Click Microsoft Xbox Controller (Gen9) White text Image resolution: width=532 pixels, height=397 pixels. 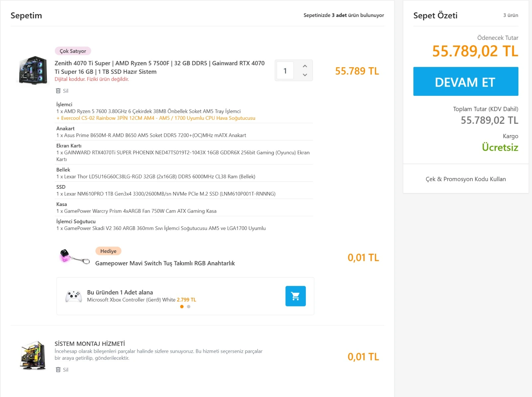point(131,300)
